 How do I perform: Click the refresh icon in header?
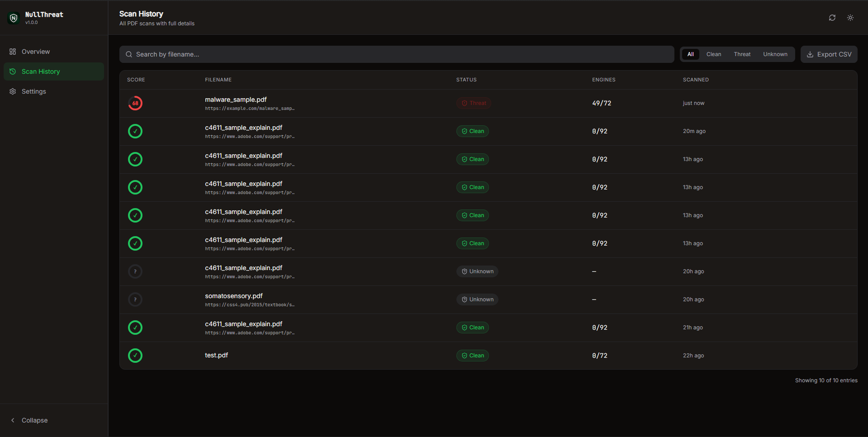[832, 18]
